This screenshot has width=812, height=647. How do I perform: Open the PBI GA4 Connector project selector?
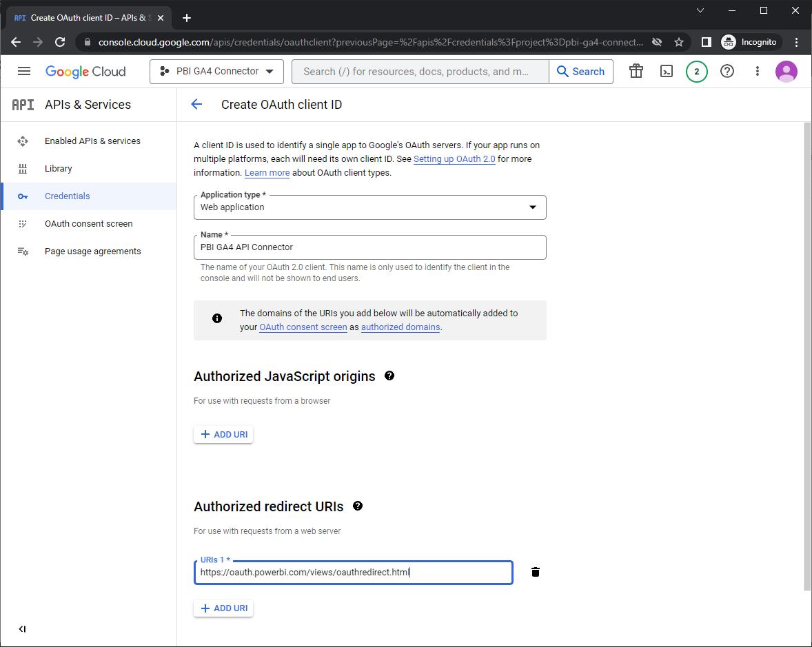pos(216,71)
